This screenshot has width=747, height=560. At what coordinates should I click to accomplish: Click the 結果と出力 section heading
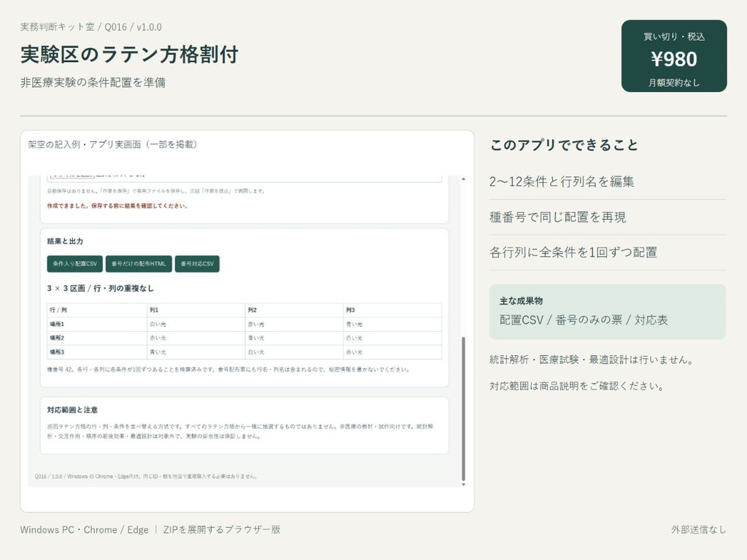65,241
